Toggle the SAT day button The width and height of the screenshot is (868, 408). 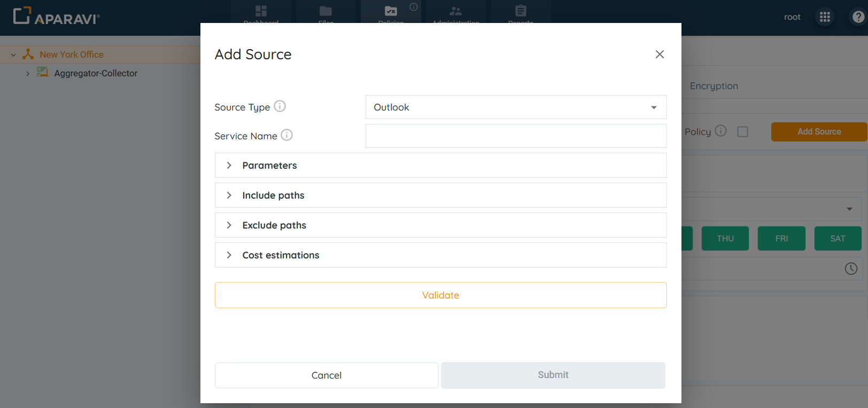click(838, 239)
